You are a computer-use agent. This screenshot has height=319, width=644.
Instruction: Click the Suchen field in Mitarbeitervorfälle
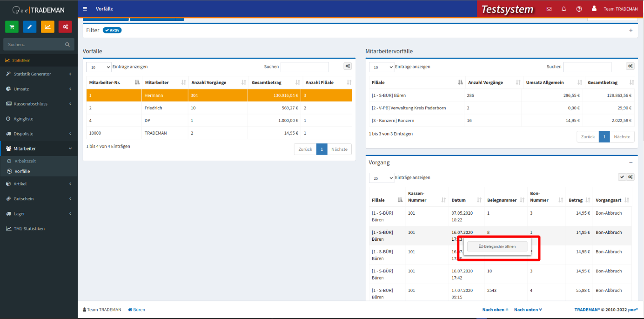pos(587,67)
